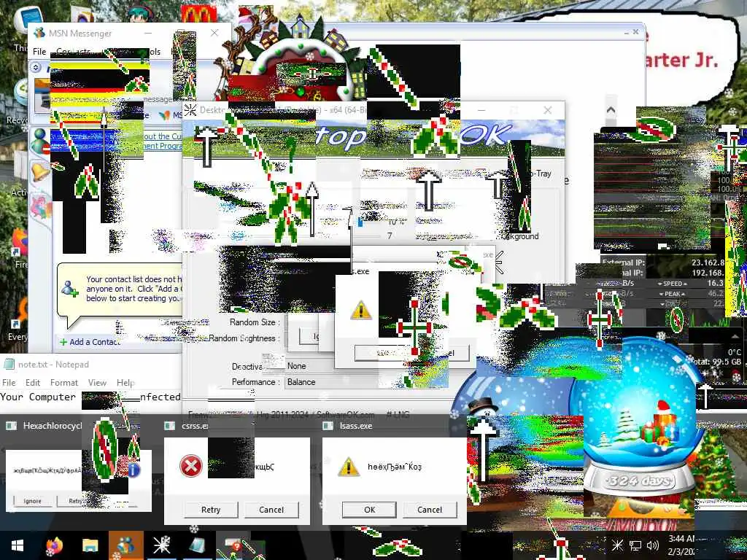This screenshot has height=560, width=747.
Task: Click the SPEED dropdown label in network monitor
Action: (x=672, y=284)
